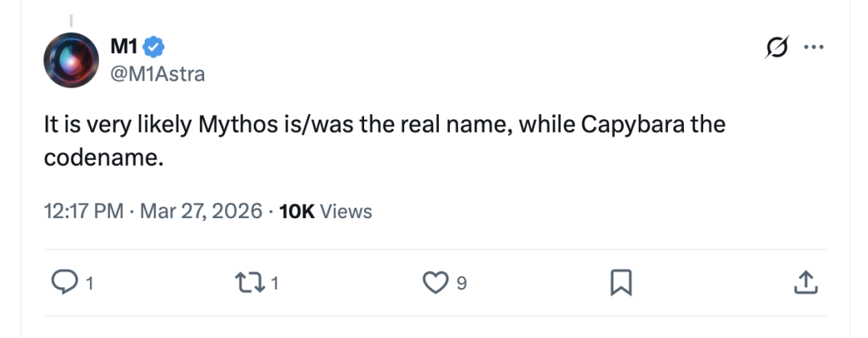This screenshot has height=338, width=868.
Task: Open the three-dot more options menu
Action: click(813, 47)
